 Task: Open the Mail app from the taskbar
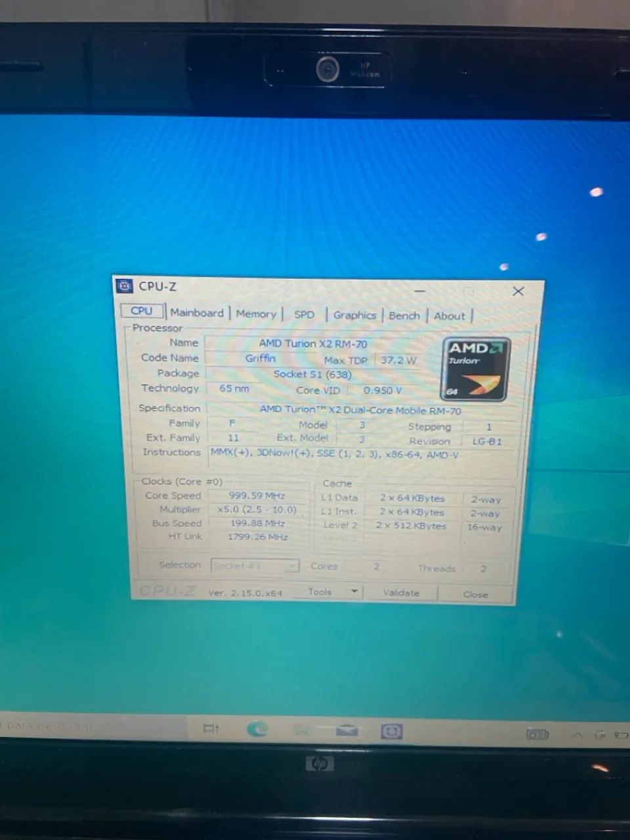(347, 730)
